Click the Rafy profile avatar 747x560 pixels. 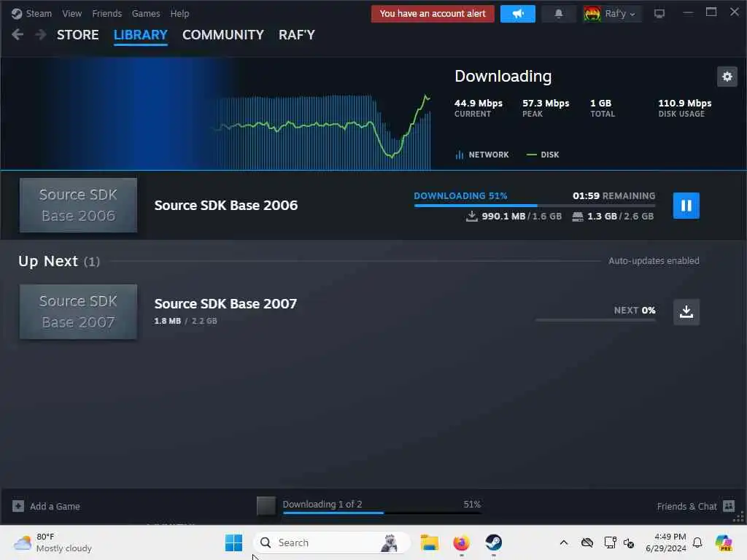click(x=592, y=13)
